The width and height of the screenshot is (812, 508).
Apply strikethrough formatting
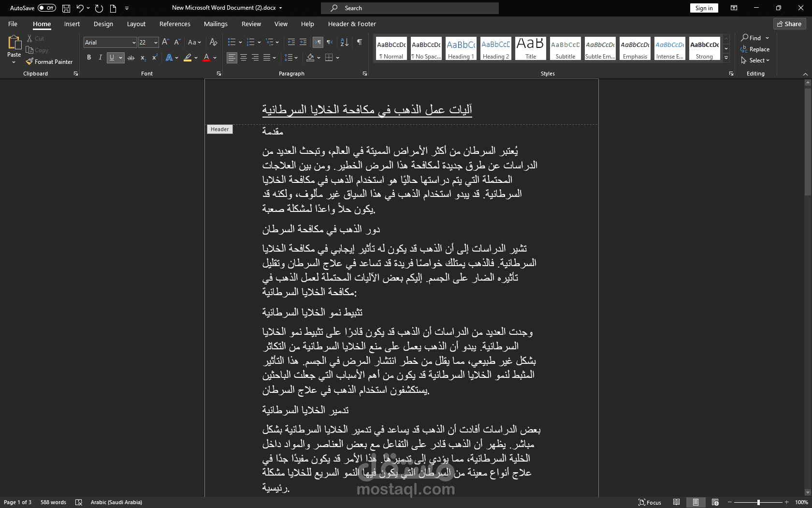click(x=131, y=58)
